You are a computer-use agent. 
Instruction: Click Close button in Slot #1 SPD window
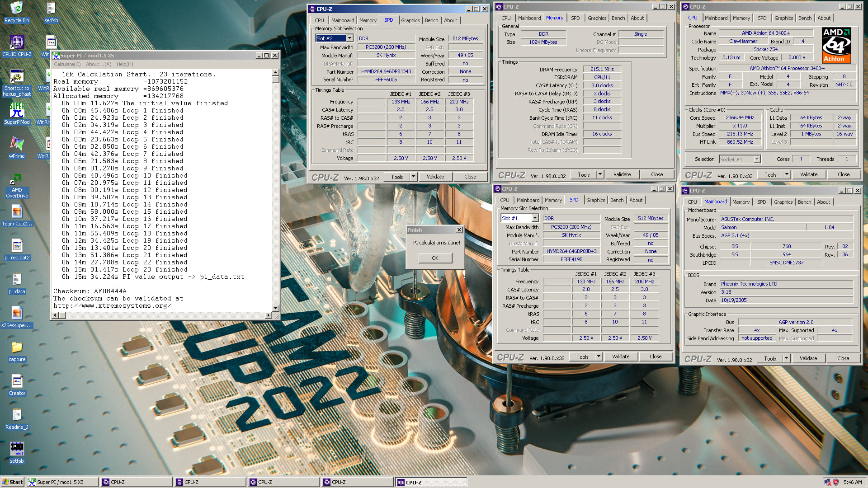click(656, 357)
